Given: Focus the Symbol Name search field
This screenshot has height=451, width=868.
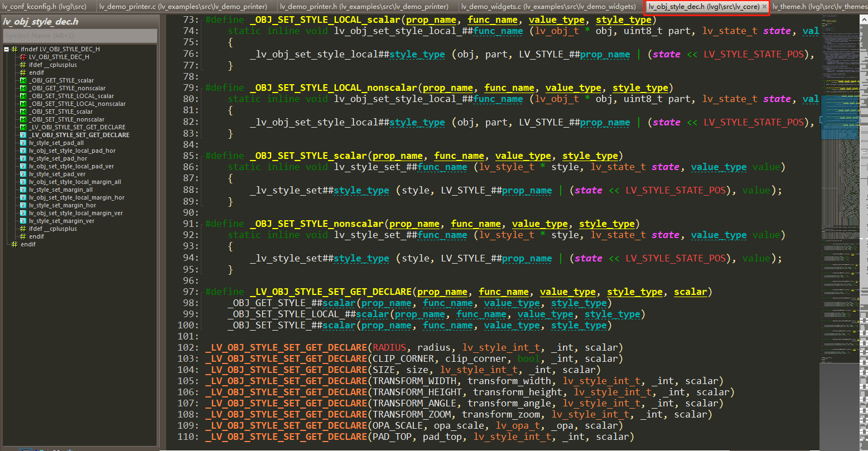Looking at the screenshot, I should 80,36.
